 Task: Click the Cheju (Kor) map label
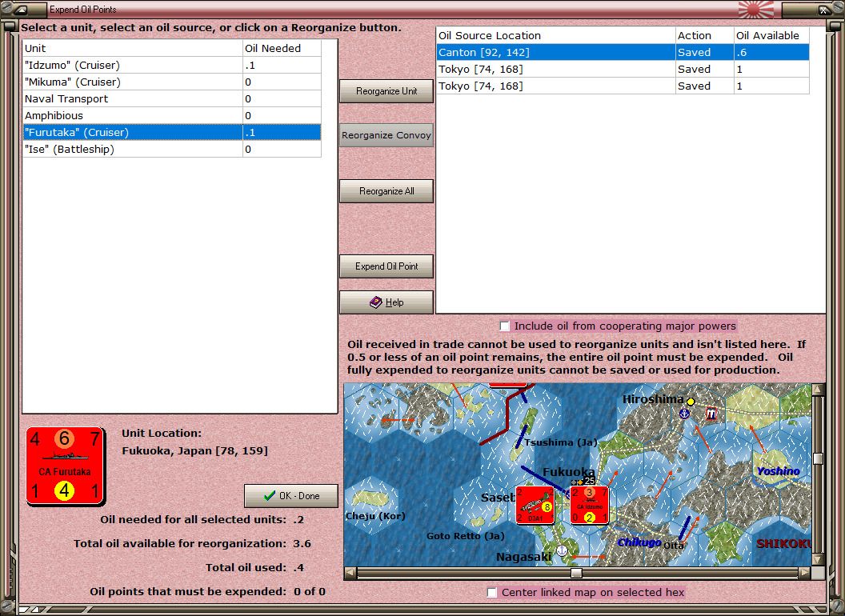point(375,516)
